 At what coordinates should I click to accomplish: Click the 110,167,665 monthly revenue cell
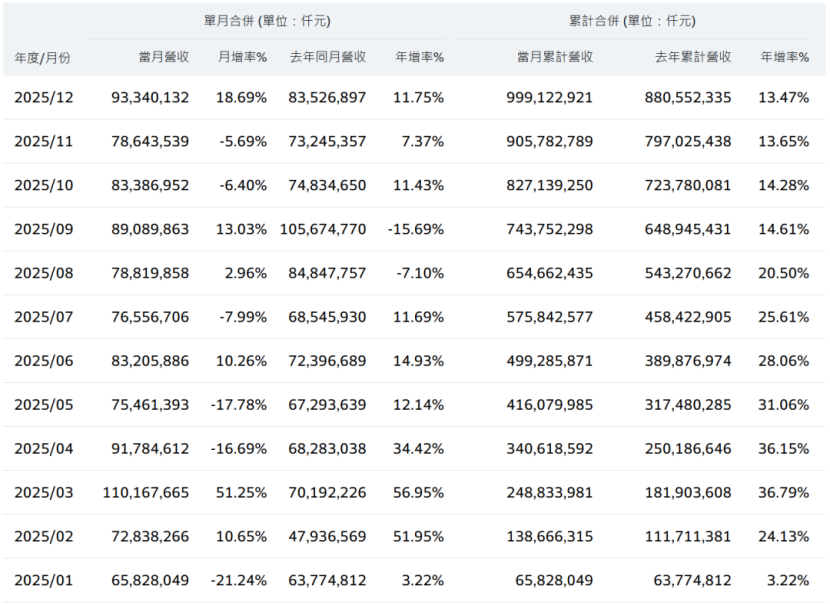(x=146, y=493)
